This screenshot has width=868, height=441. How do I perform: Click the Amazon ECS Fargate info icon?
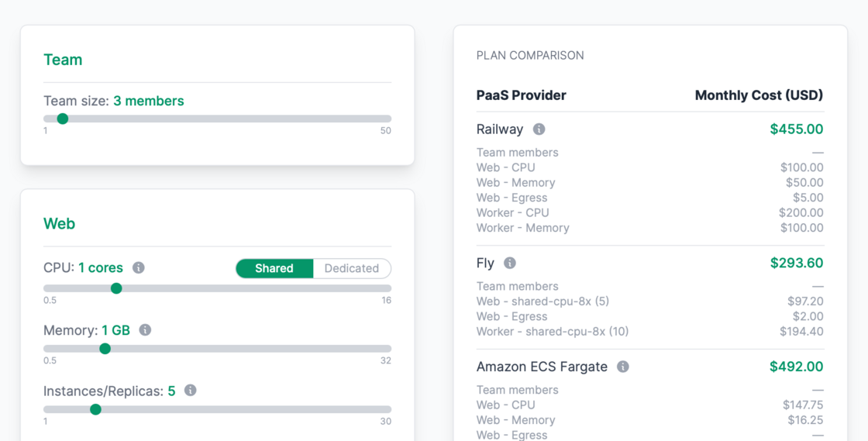623,367
